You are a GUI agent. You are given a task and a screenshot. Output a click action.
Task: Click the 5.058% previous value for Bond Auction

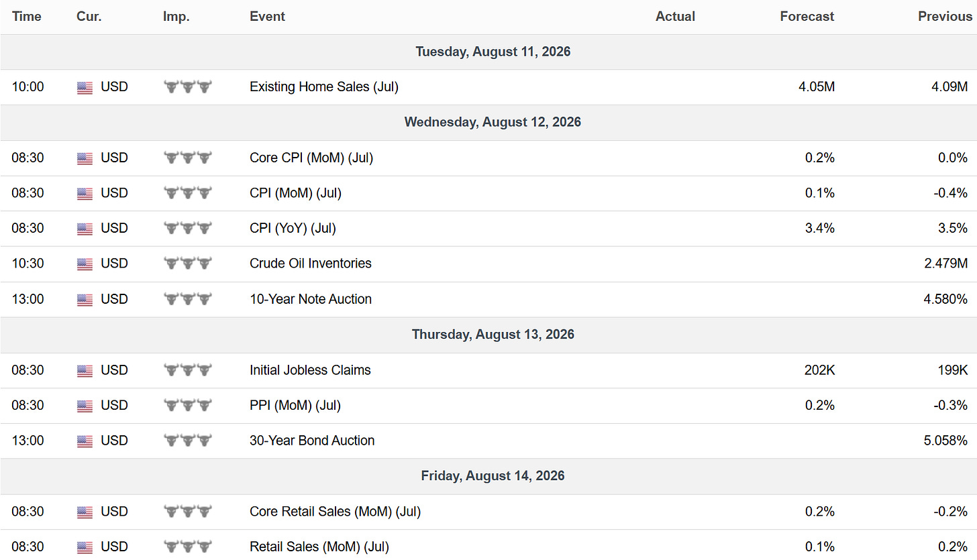tap(945, 441)
